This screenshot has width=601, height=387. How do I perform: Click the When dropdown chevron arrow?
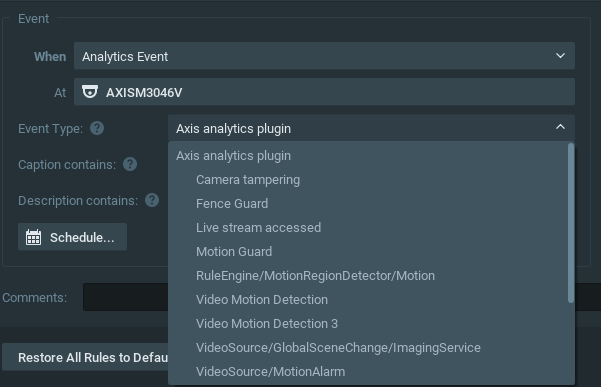click(560, 56)
